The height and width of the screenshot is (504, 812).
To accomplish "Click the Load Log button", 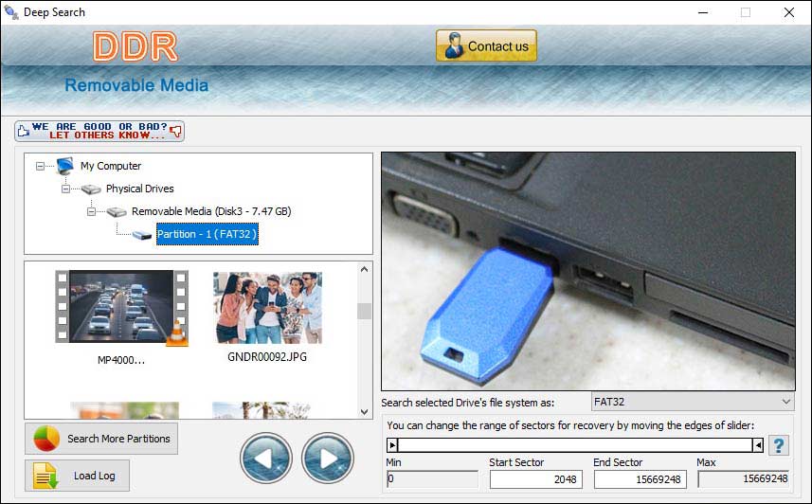I will click(77, 476).
